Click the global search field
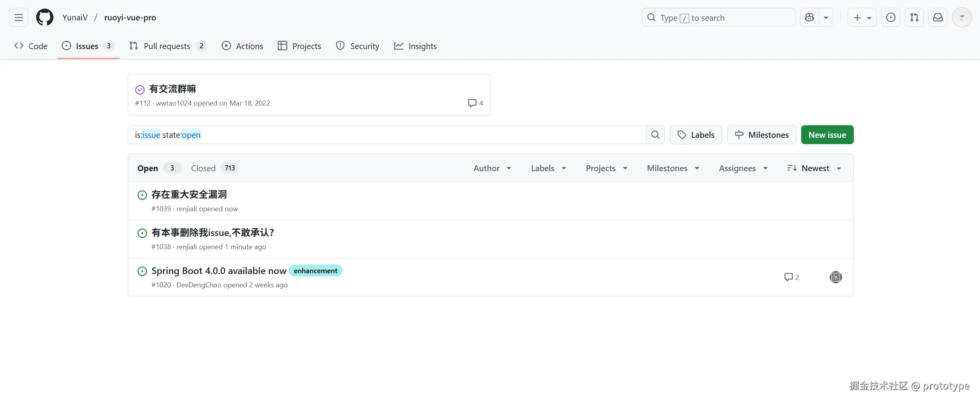The image size is (980, 402). (x=718, y=18)
